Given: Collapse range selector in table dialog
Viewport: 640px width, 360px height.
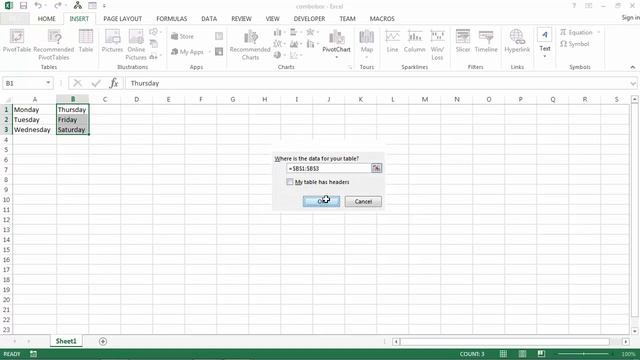Looking at the screenshot, I should pyautogui.click(x=376, y=168).
